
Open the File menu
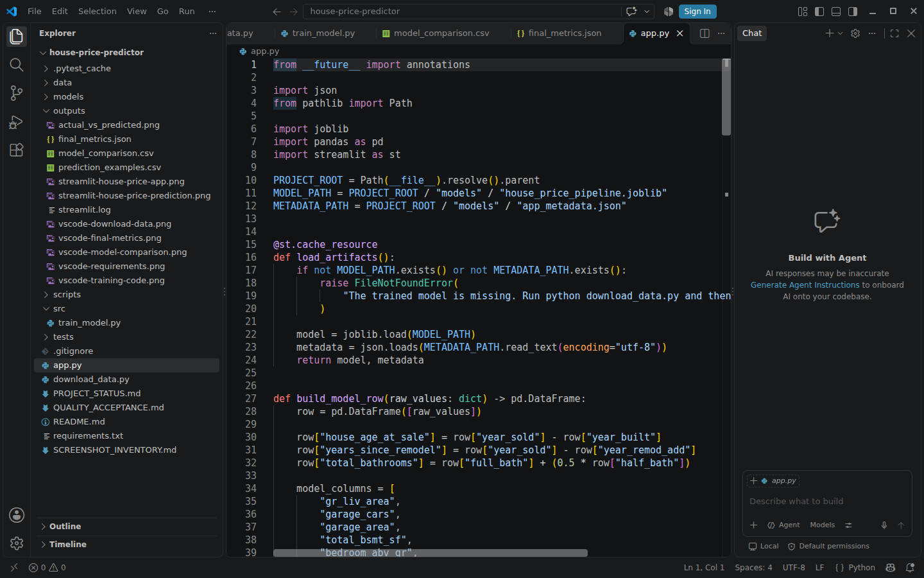35,12
